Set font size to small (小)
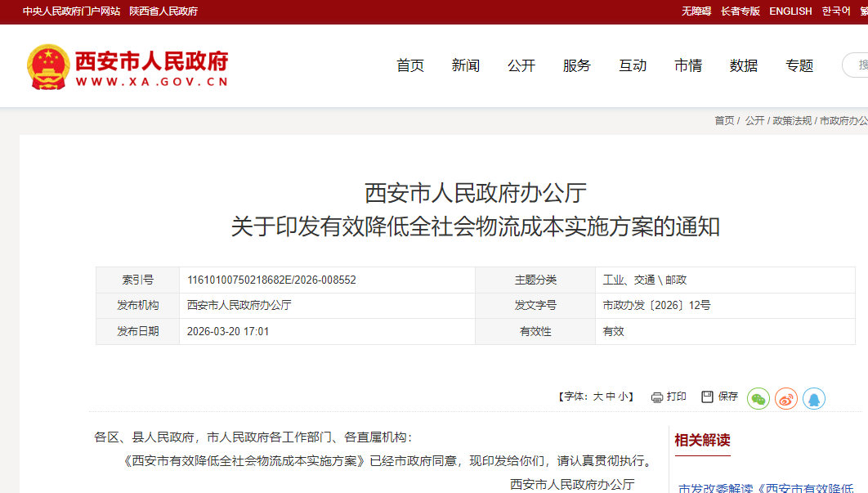The width and height of the screenshot is (868, 493). click(x=623, y=397)
